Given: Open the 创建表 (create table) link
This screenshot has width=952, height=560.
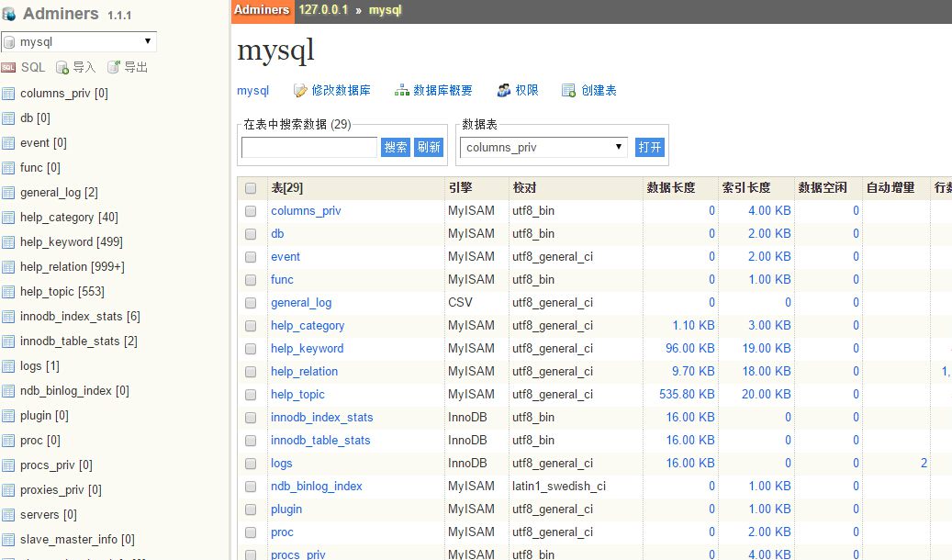Looking at the screenshot, I should point(599,91).
